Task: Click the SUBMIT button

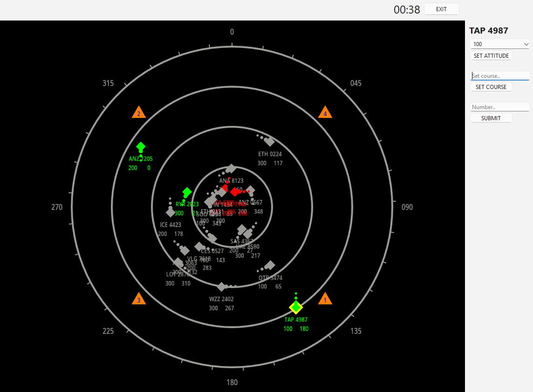Action: click(491, 117)
